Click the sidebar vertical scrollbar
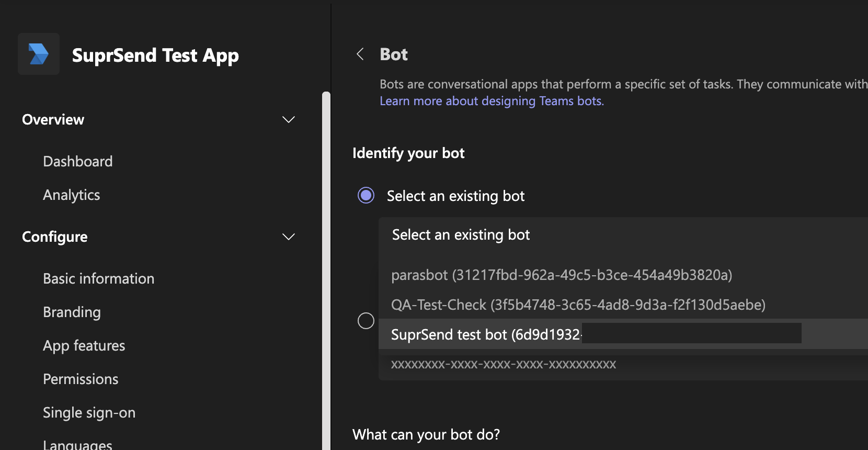The image size is (868, 450). click(326, 271)
